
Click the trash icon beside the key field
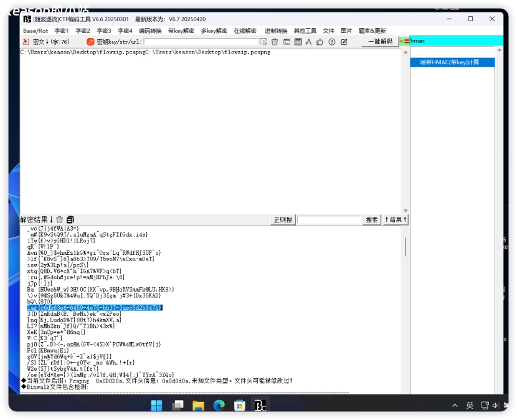275,42
